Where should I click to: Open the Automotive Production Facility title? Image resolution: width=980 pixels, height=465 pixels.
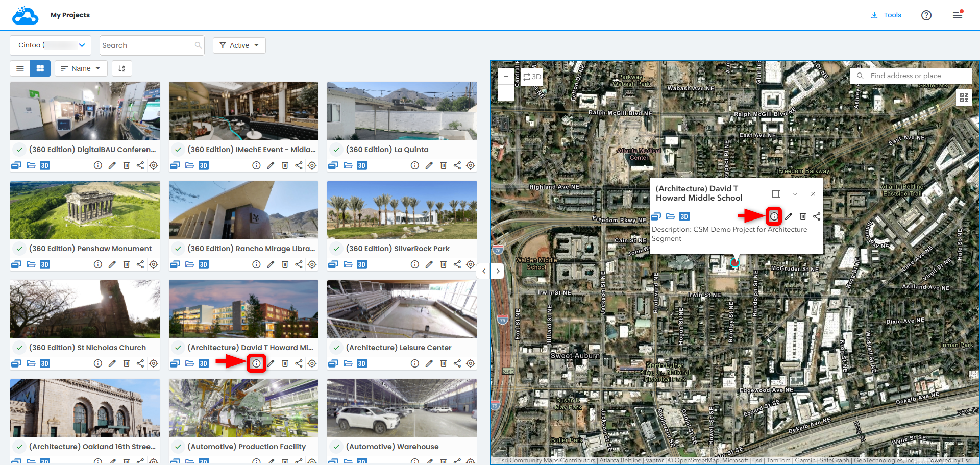click(247, 447)
